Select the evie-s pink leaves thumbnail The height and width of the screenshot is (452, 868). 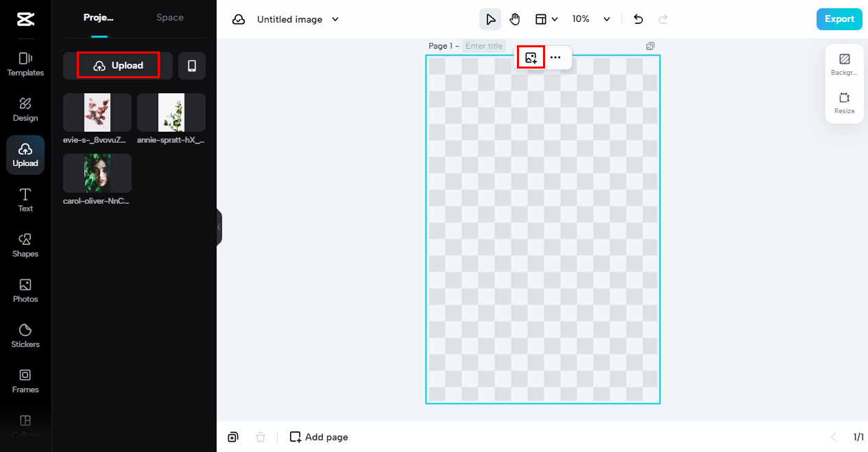coord(97,112)
